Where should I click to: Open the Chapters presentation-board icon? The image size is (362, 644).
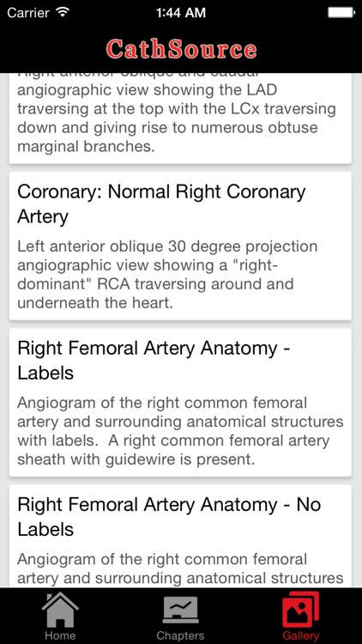tap(181, 610)
